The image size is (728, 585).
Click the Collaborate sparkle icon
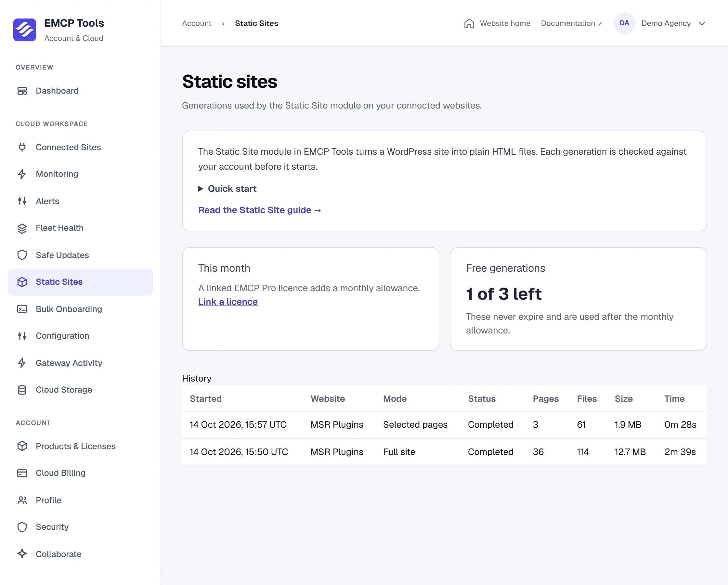[22, 554]
